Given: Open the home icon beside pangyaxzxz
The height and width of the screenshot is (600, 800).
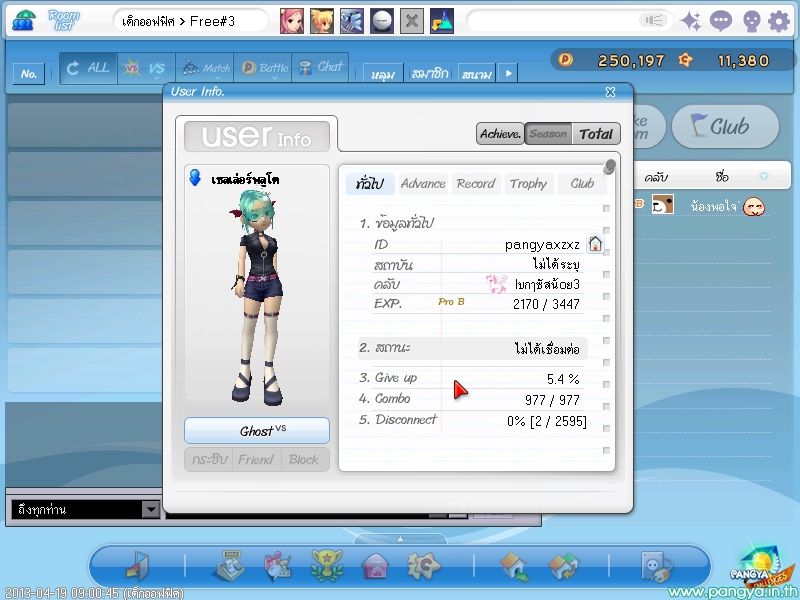Looking at the screenshot, I should (x=595, y=244).
